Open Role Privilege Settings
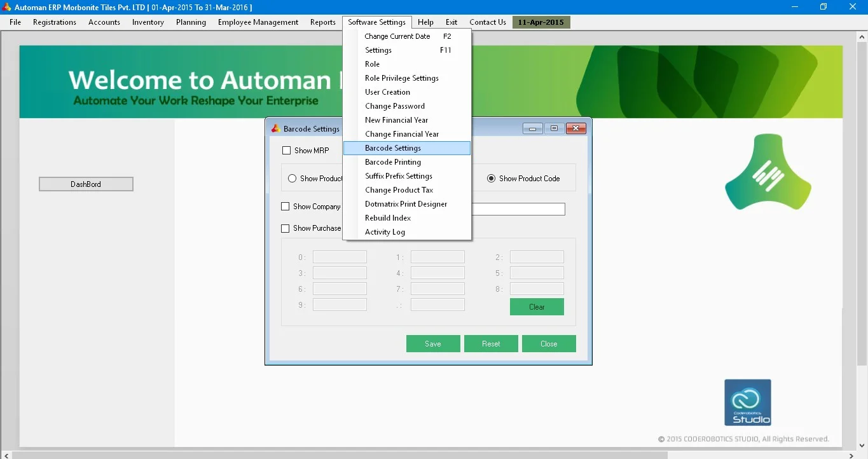Screen dimensions: 868x459 (407, 78)
